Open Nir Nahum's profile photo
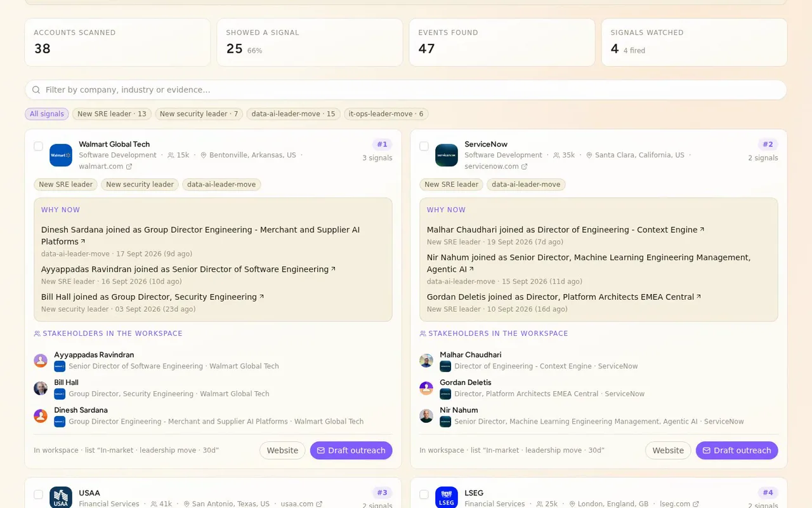The image size is (812, 508). (x=426, y=416)
